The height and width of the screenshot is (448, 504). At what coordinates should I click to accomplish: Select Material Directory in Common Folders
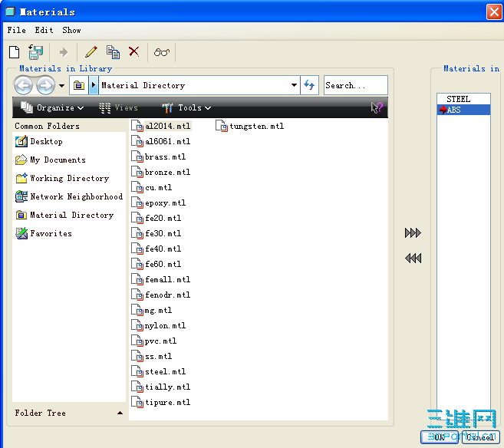coord(64,215)
